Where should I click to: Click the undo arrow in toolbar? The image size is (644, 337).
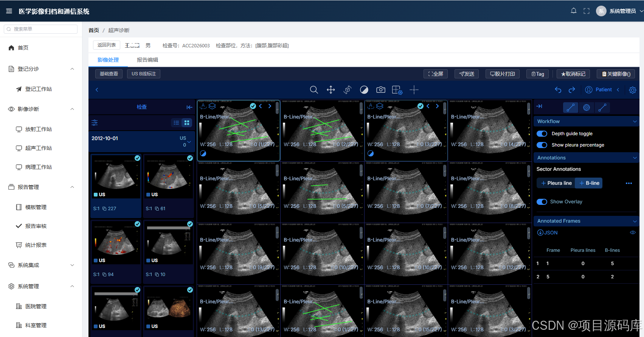(x=558, y=90)
